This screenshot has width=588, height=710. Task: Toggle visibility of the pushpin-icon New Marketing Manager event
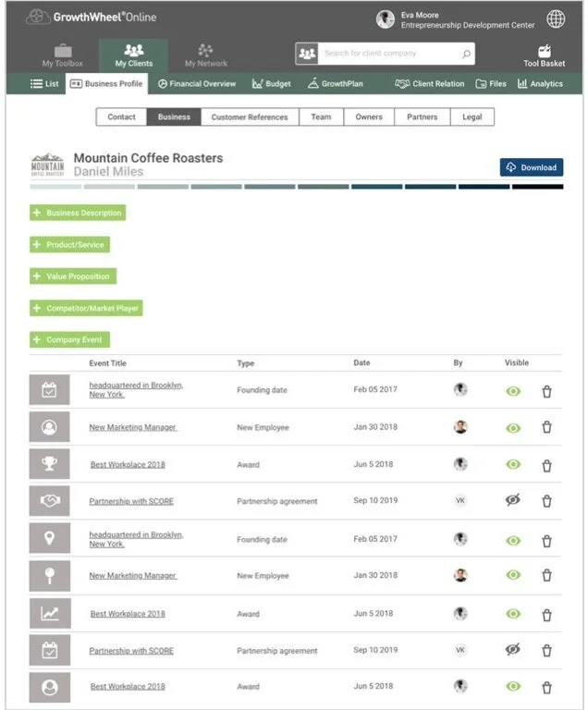coord(513,575)
